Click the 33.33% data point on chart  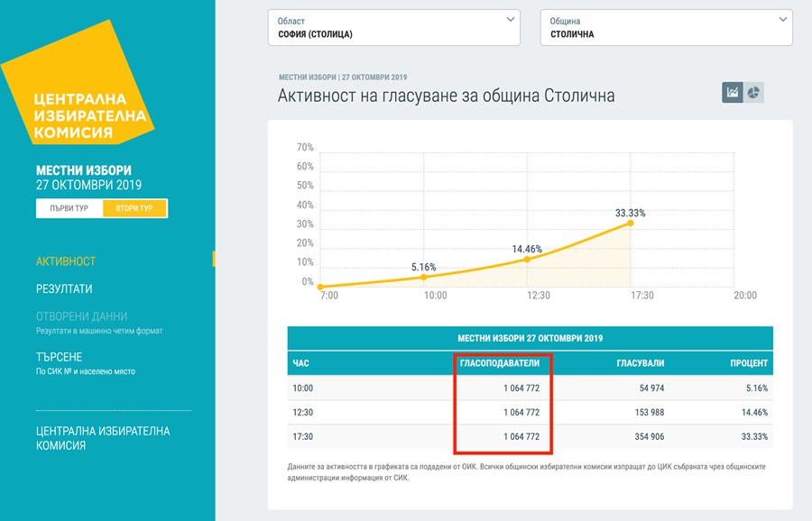(630, 223)
